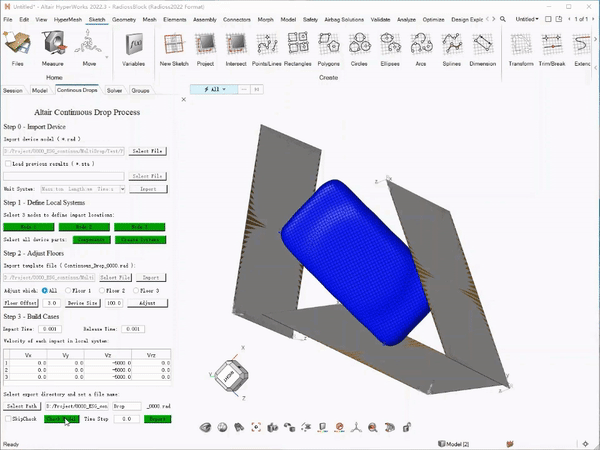Image resolution: width=600 pixels, height=450 pixels.
Task: Click the Select Path button
Action: (x=22, y=406)
